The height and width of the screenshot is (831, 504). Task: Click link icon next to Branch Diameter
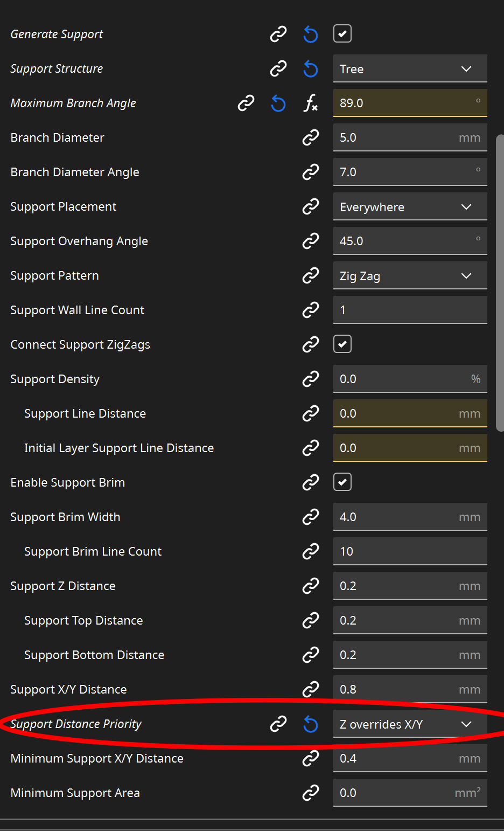tap(311, 137)
